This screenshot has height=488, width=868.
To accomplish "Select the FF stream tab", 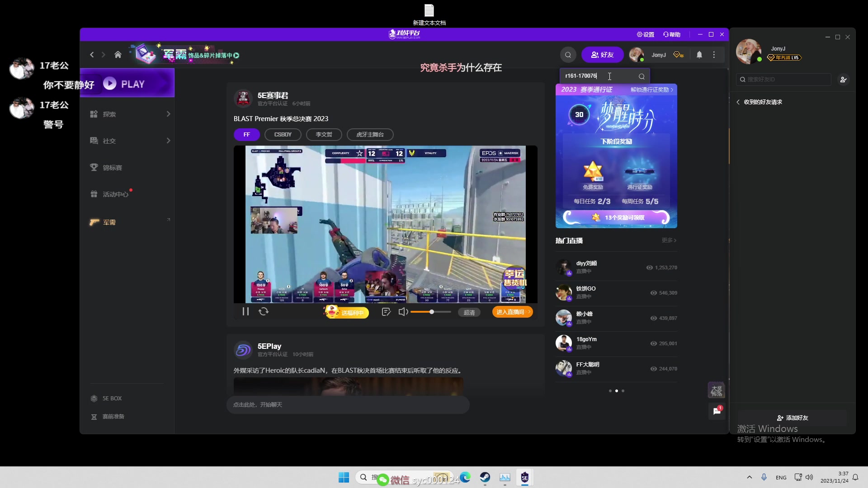I will point(247,134).
